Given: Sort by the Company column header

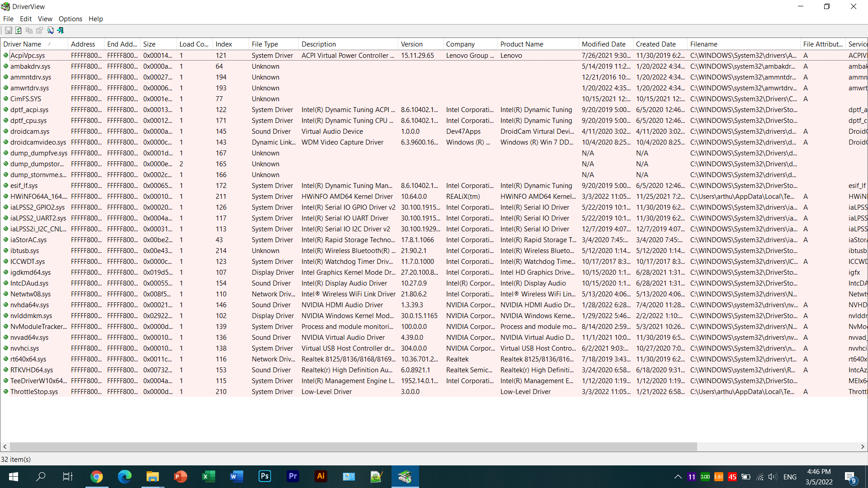Looking at the screenshot, I should [x=470, y=44].
